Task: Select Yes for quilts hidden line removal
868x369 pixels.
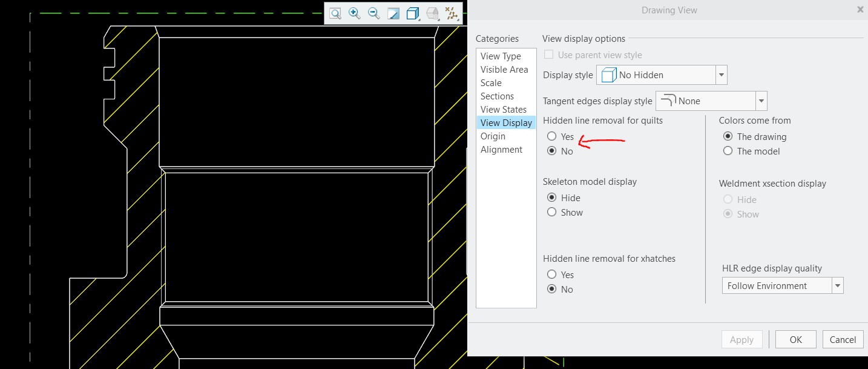Action: 552,137
